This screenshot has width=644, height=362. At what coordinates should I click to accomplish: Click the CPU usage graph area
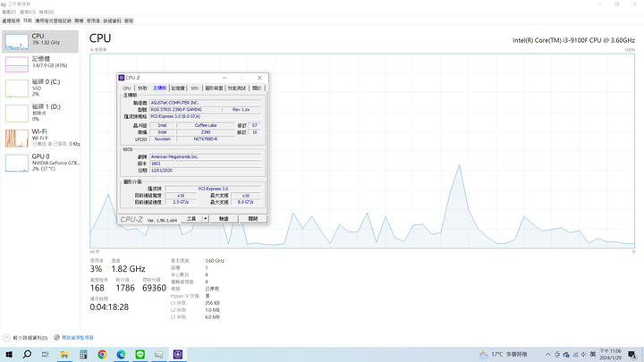point(362,150)
